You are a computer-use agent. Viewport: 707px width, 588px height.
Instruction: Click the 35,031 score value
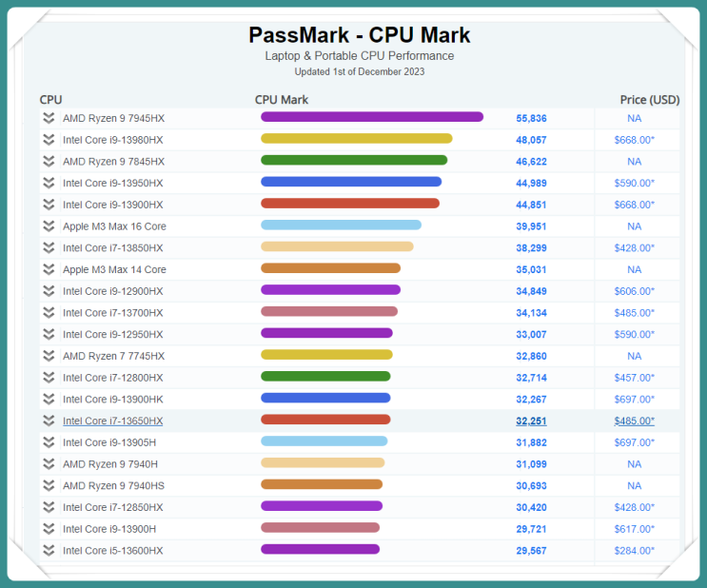tap(531, 269)
